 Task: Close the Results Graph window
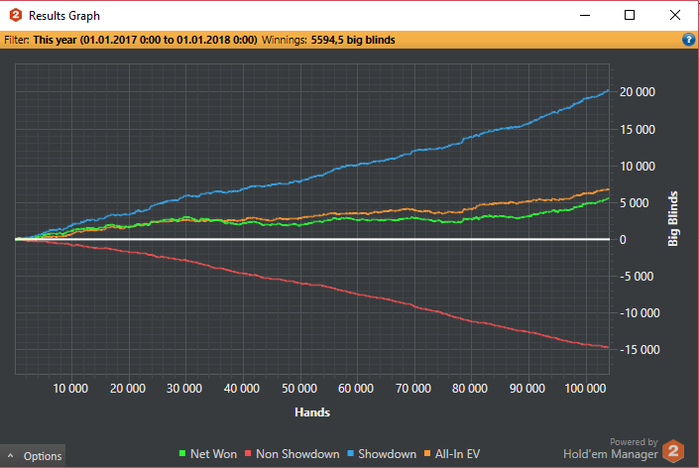pos(675,15)
